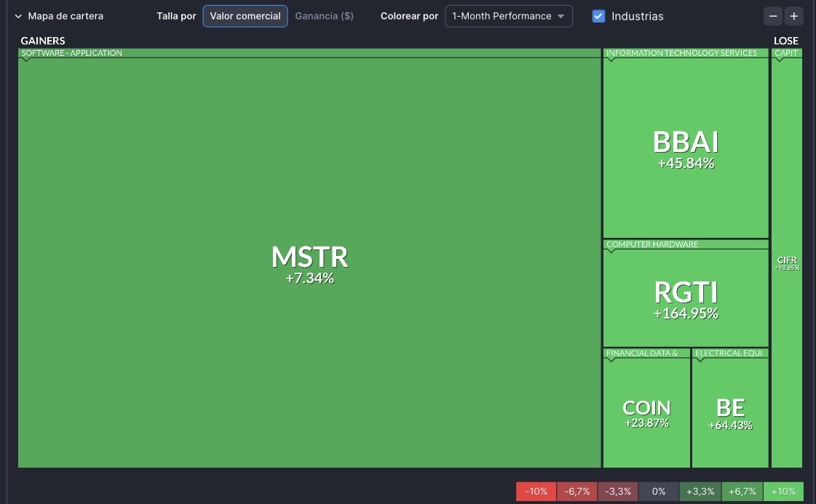816x504 pixels.
Task: Click the 0% neutral legend swatch
Action: (659, 492)
